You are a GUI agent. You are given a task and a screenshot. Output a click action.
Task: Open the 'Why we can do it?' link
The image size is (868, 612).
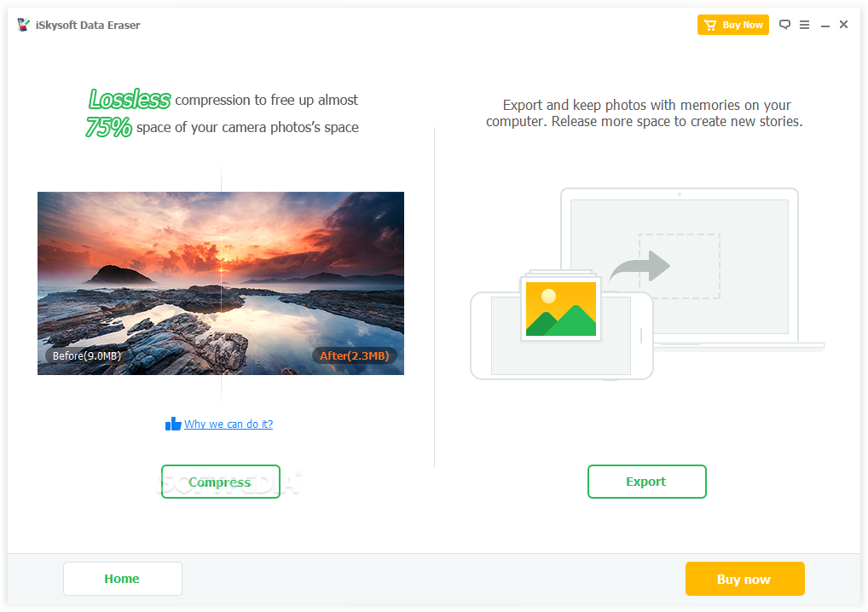click(228, 424)
